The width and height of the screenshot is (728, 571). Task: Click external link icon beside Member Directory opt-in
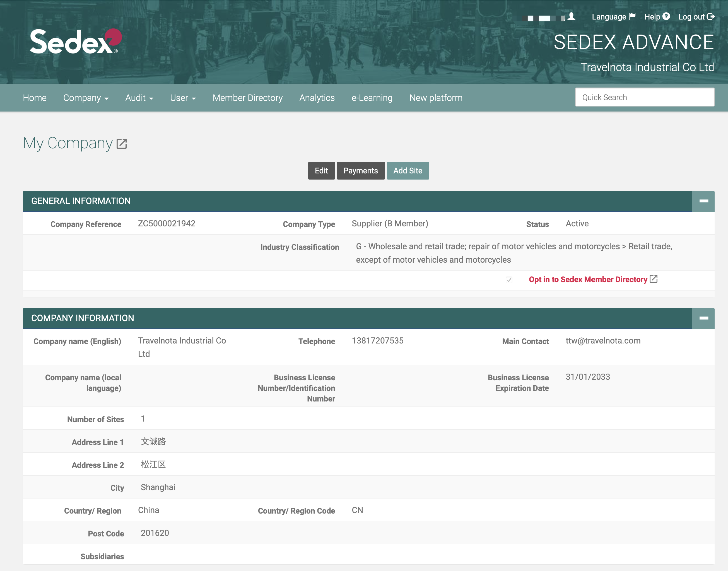[x=654, y=279]
